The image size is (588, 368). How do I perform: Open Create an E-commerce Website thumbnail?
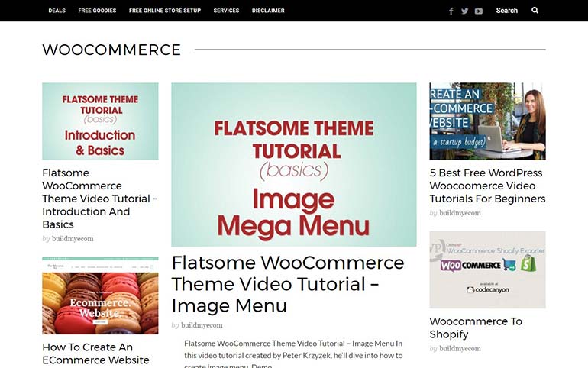(x=487, y=121)
